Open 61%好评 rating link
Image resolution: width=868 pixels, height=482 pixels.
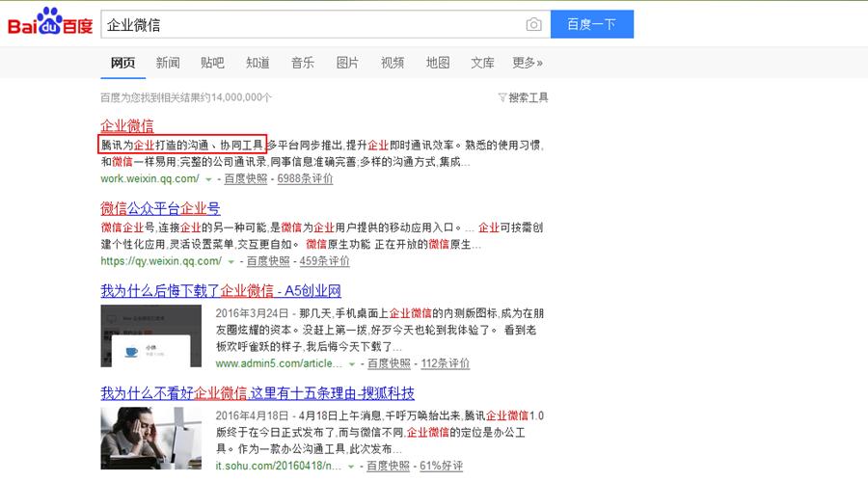[441, 466]
